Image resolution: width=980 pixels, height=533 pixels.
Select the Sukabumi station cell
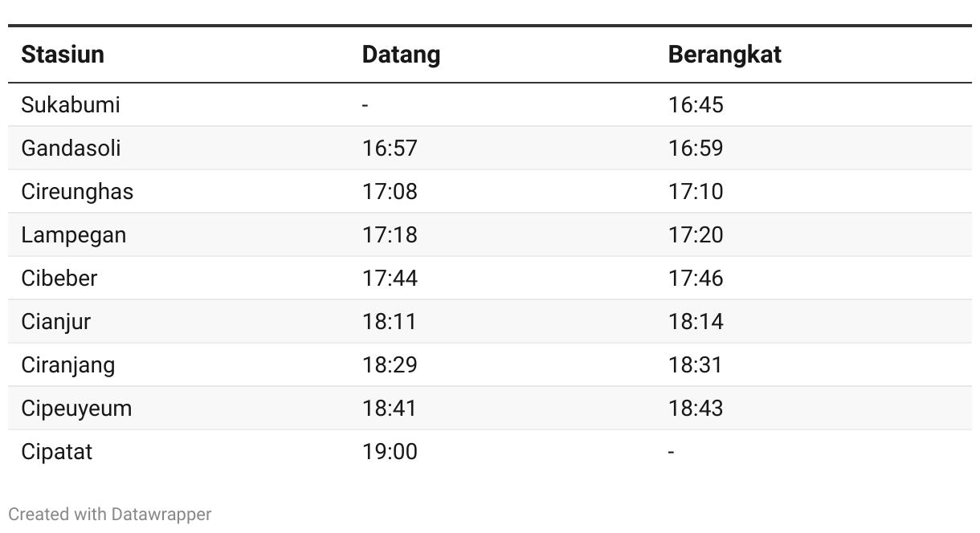pyautogui.click(x=71, y=105)
